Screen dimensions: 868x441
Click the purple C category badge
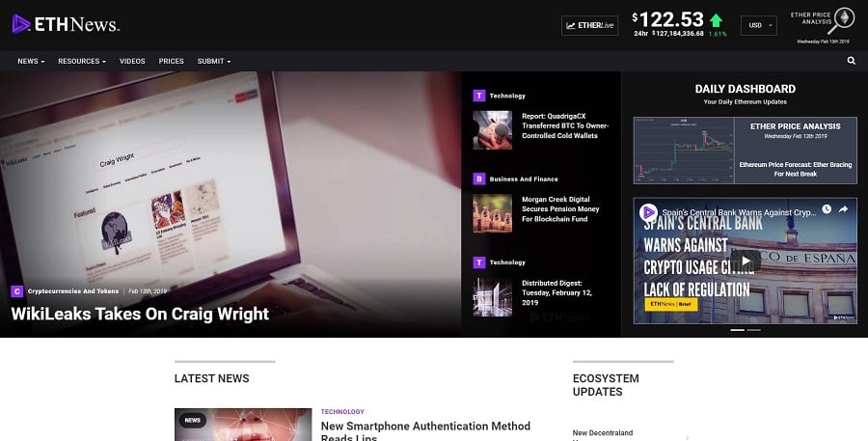[x=17, y=290]
